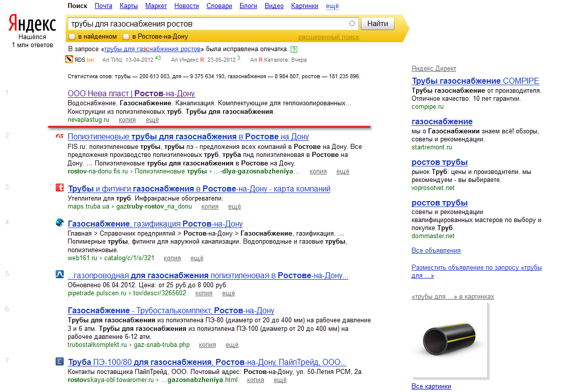Image resolution: width=588 pixels, height=392 pixels.
Task: Open the 'газоснабжение' startremont.ru ad
Action: 442,121
